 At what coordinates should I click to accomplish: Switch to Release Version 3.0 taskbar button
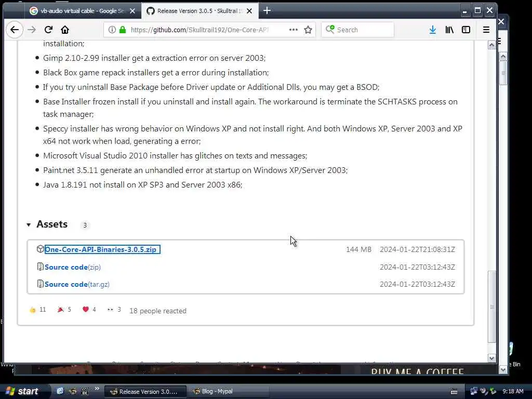pyautogui.click(x=145, y=392)
